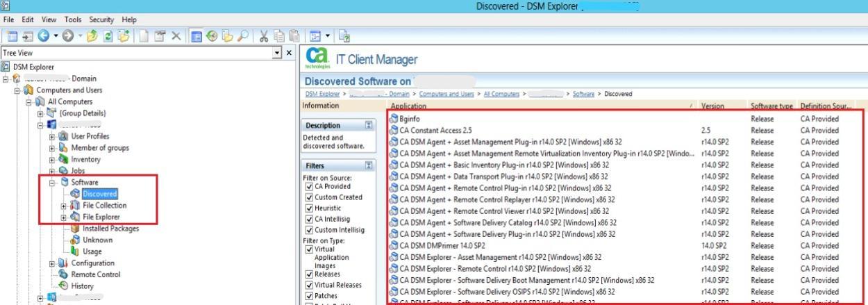Click the scissors Cut icon

coord(265,35)
